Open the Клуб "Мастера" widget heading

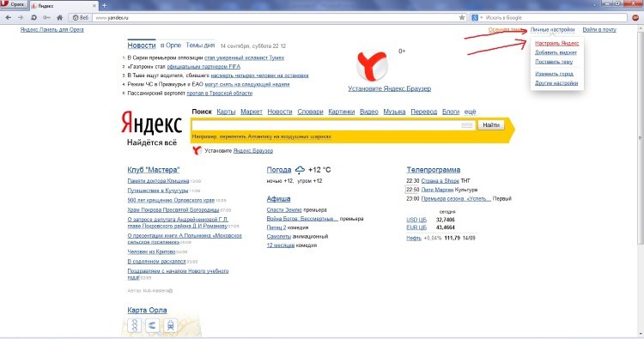click(153, 170)
